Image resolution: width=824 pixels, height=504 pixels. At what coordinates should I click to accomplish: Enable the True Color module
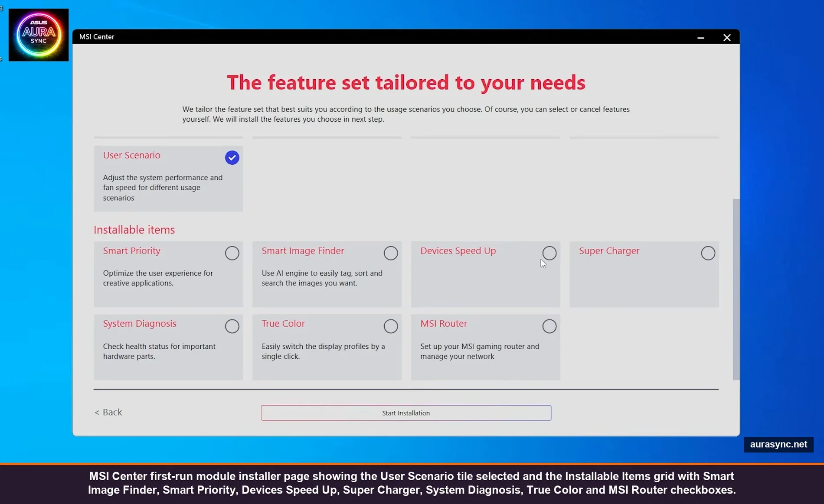click(x=391, y=326)
